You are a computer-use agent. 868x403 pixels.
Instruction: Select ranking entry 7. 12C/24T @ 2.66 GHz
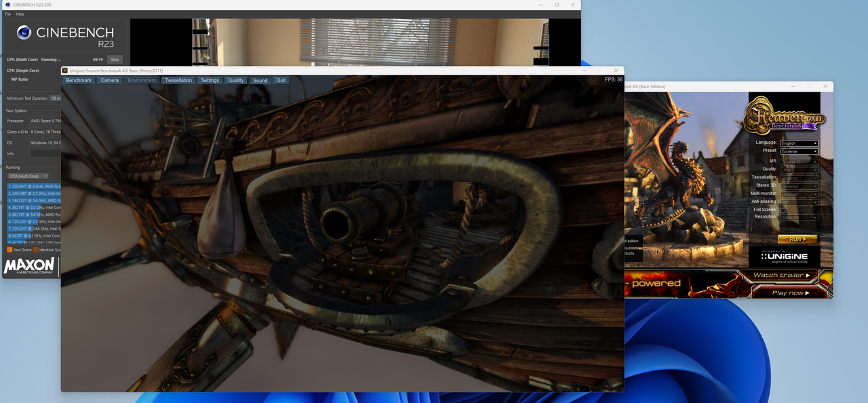click(x=34, y=229)
